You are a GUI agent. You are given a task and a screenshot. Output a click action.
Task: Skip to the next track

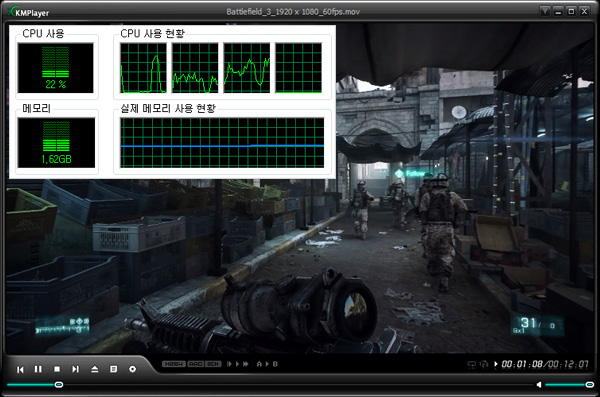click(75, 369)
